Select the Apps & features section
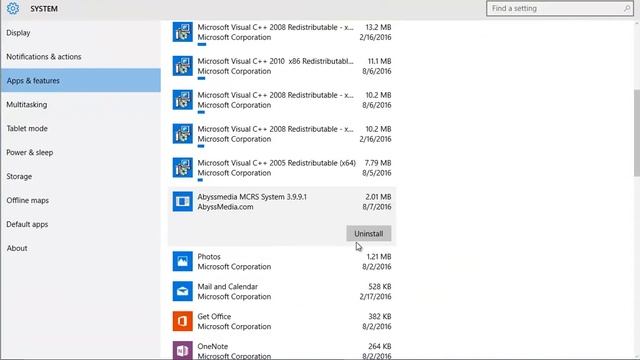The height and width of the screenshot is (360, 640). 80,80
